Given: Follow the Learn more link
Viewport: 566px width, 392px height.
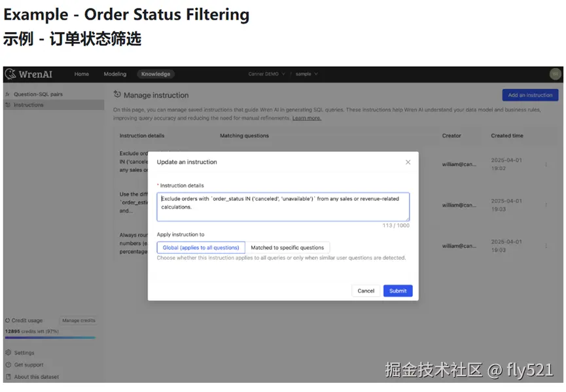Looking at the screenshot, I should [x=306, y=118].
